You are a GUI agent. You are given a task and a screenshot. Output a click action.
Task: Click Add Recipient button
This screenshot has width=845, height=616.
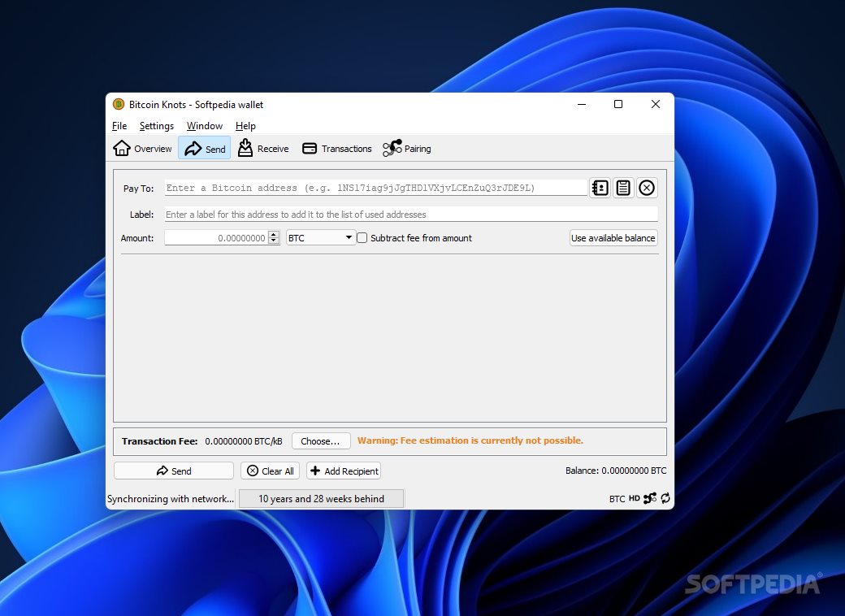344,471
